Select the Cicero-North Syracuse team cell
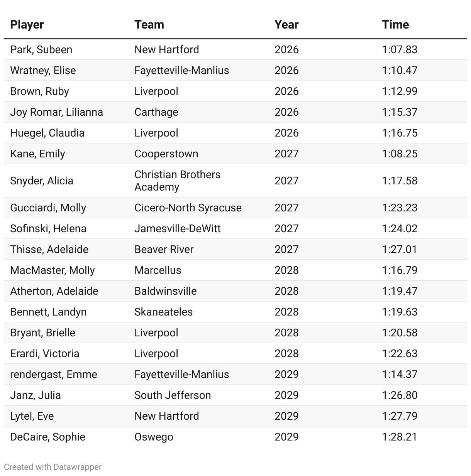 tap(188, 208)
